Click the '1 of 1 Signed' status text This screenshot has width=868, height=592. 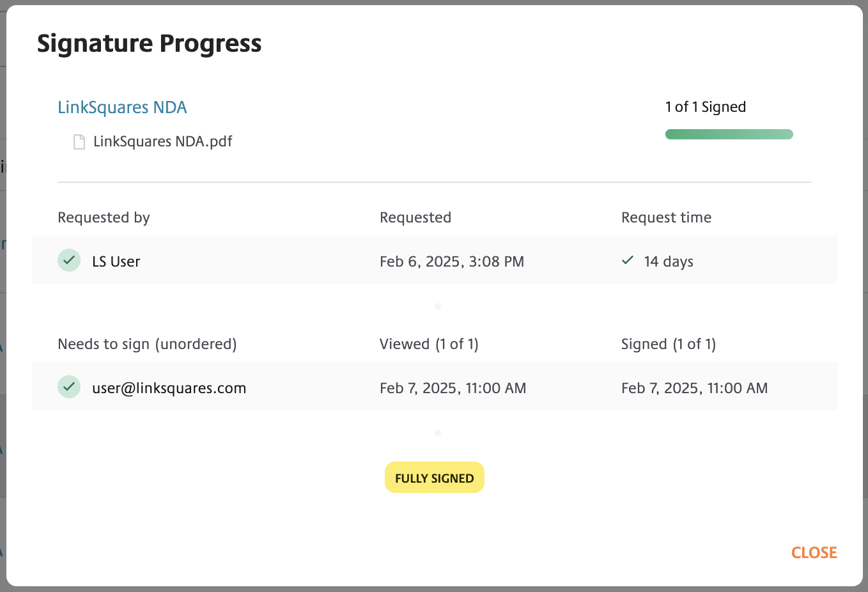(706, 107)
